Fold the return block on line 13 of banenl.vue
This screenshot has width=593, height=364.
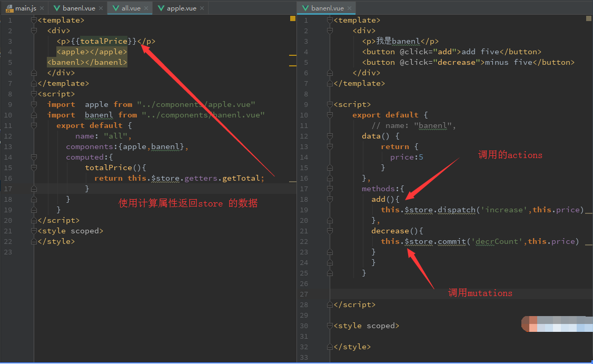click(330, 146)
